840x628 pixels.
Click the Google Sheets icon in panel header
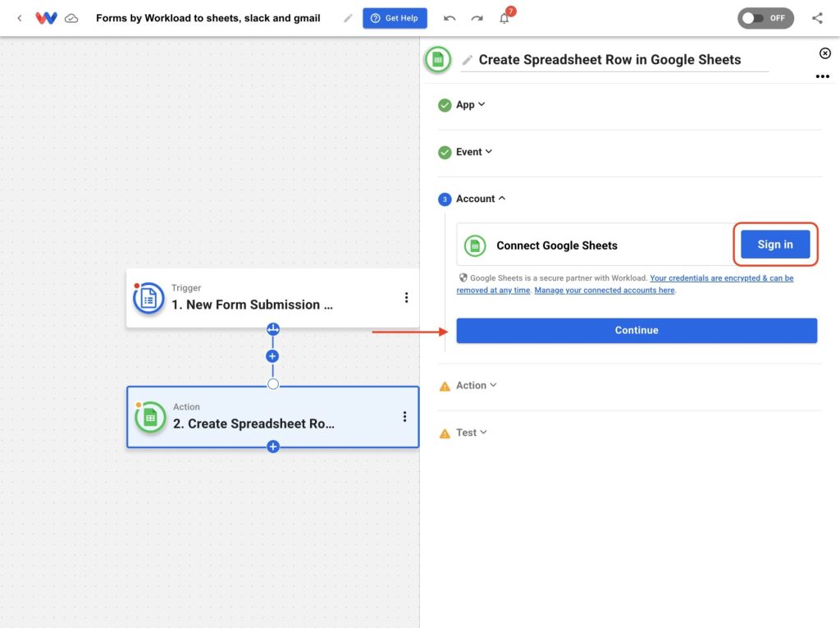438,60
